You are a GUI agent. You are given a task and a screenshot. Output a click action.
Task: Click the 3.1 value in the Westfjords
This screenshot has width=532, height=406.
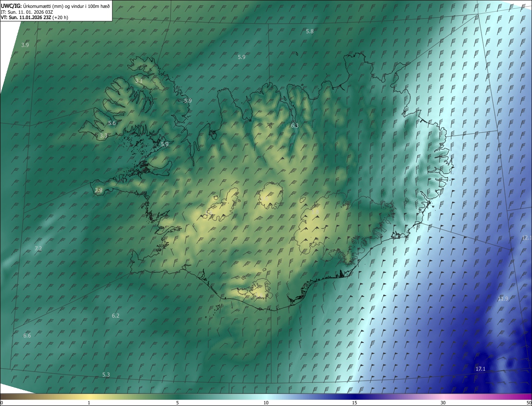[x=139, y=81]
